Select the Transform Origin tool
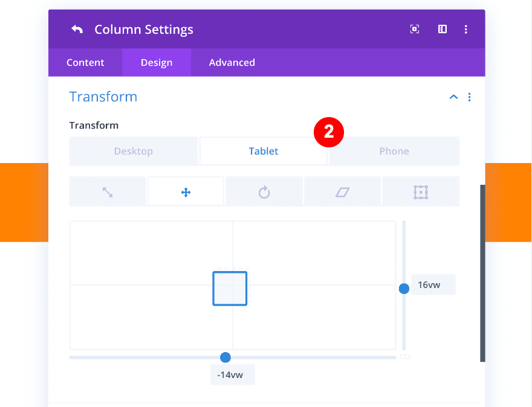 click(421, 190)
